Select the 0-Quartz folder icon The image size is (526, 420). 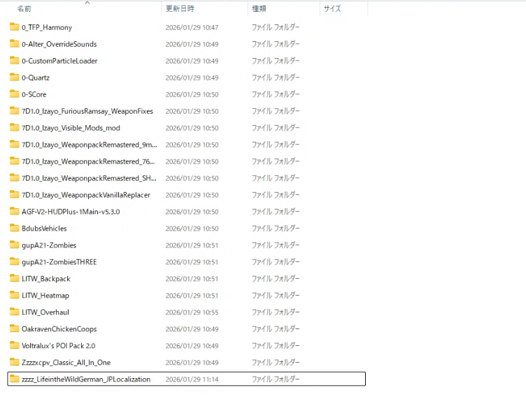tap(15, 78)
